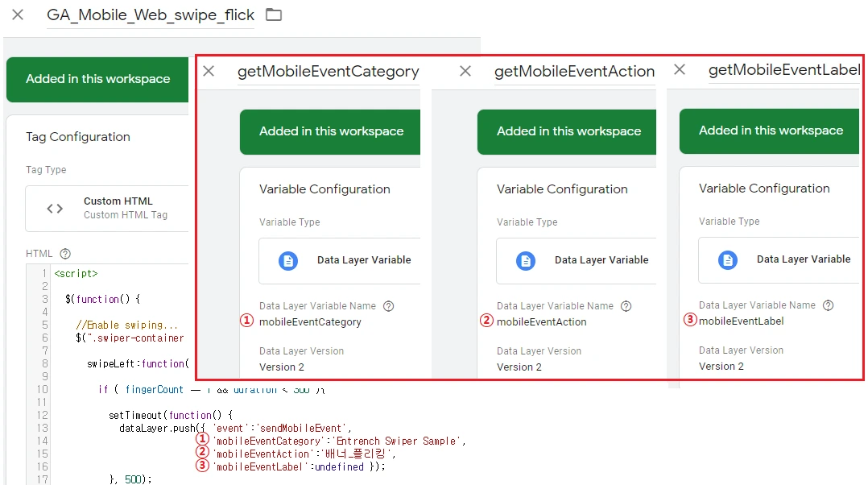Click Variable Configuration heading in getMobileEventLabel

coord(764,189)
